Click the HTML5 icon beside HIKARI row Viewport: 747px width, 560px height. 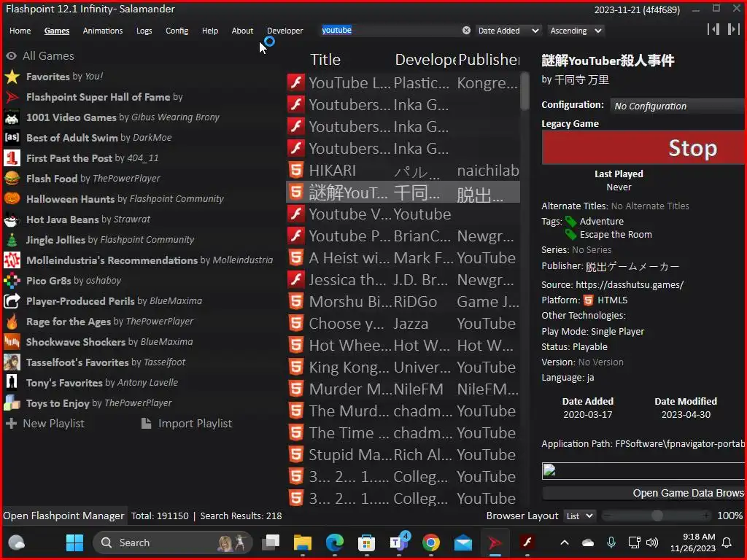click(x=296, y=170)
